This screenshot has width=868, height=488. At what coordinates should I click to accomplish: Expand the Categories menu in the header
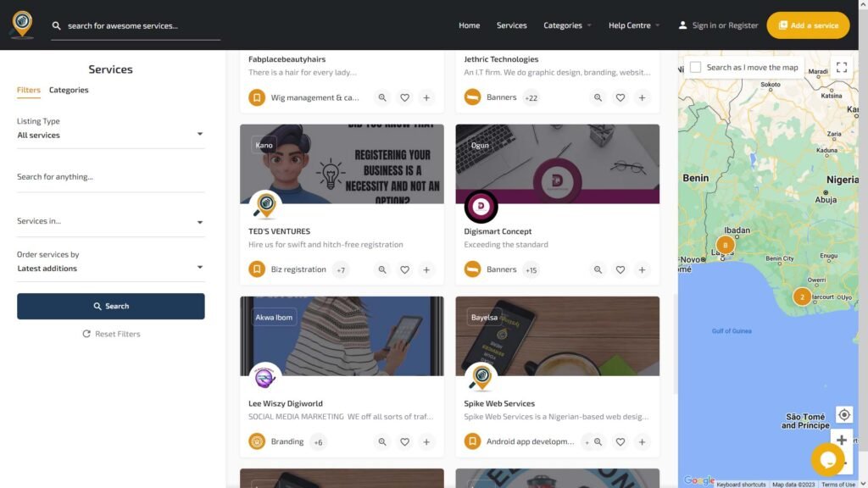tap(566, 25)
